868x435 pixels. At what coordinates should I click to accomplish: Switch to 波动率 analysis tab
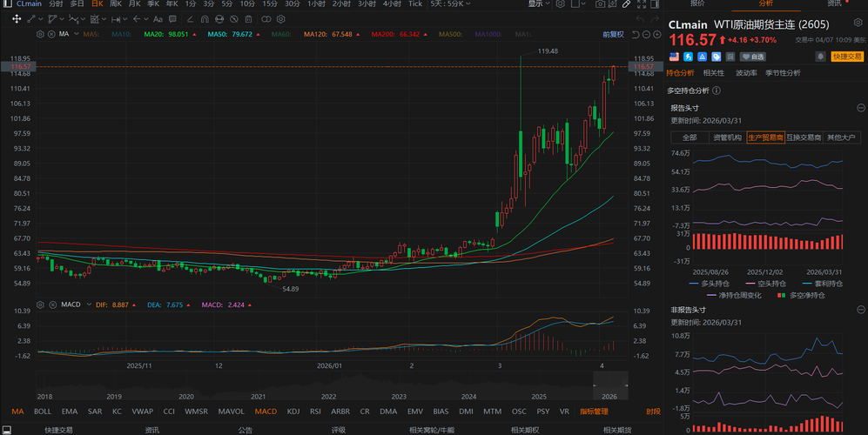(746, 73)
